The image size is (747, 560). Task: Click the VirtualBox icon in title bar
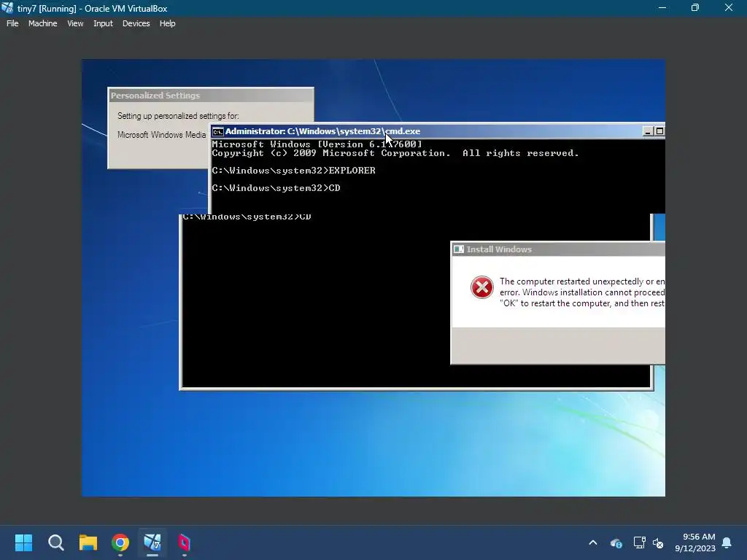tap(7, 8)
